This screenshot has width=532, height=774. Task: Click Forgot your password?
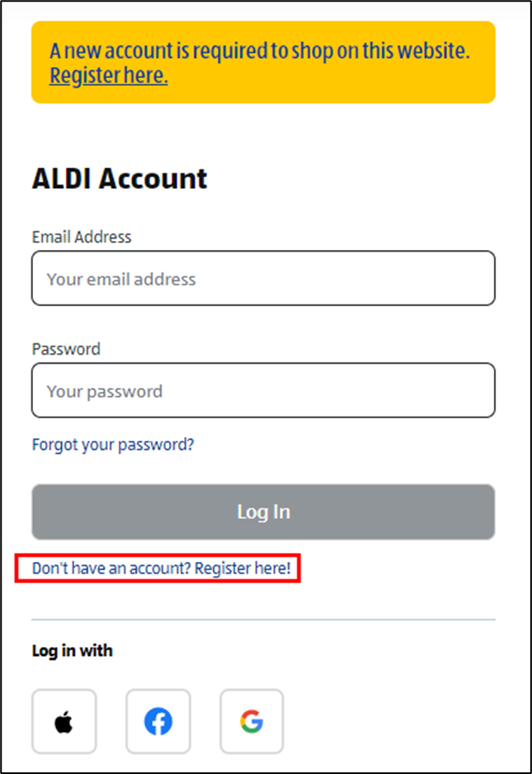tap(112, 444)
